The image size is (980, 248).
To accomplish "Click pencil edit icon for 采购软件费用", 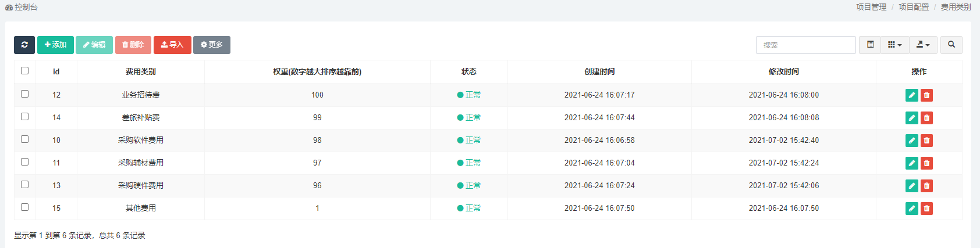I will 912,141.
